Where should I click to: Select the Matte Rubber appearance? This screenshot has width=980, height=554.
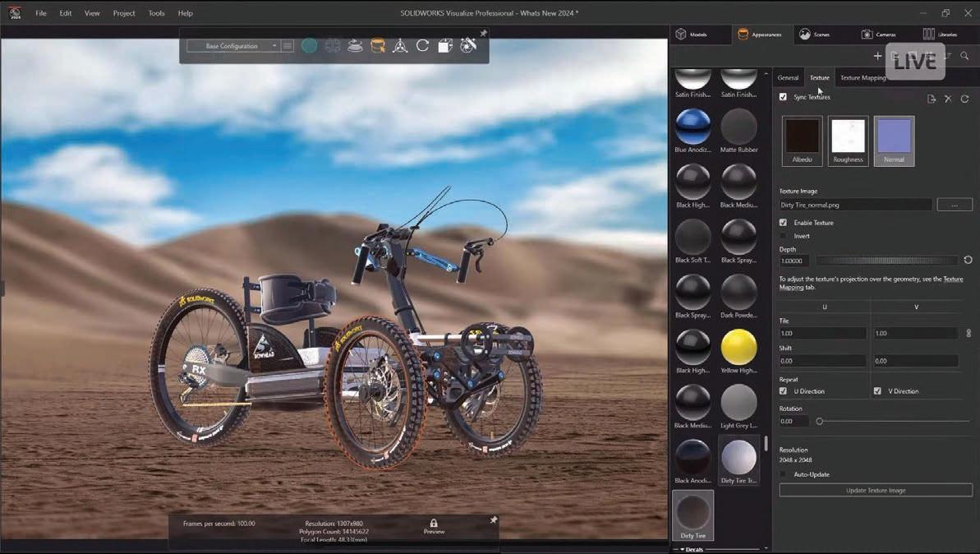tap(738, 131)
